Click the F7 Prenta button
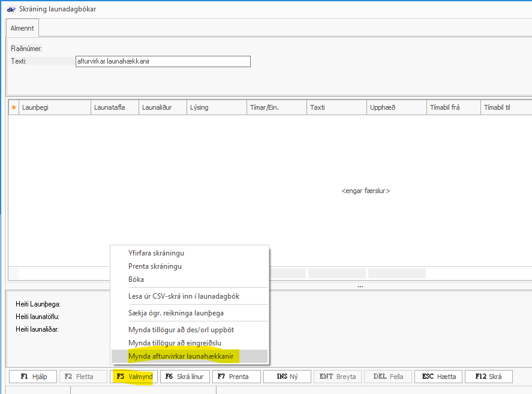This screenshot has width=532, height=394. 235,377
